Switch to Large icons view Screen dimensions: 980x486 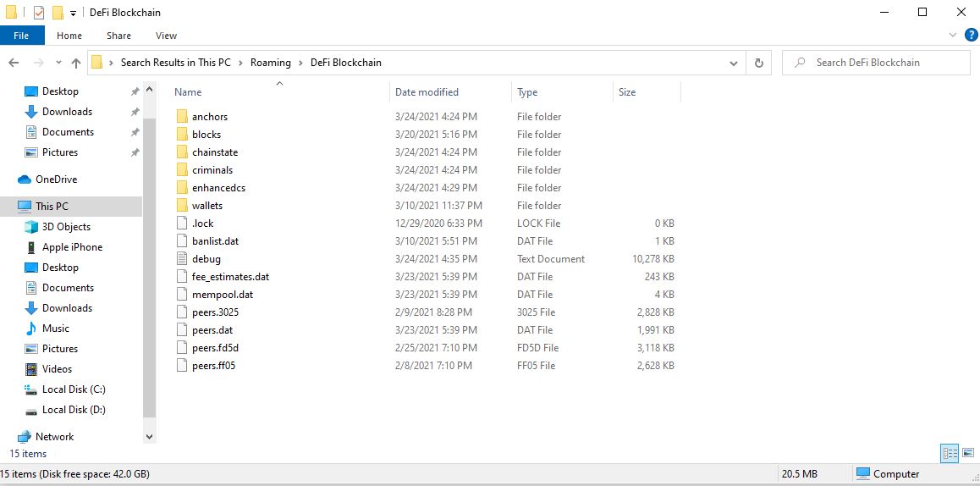tap(968, 453)
